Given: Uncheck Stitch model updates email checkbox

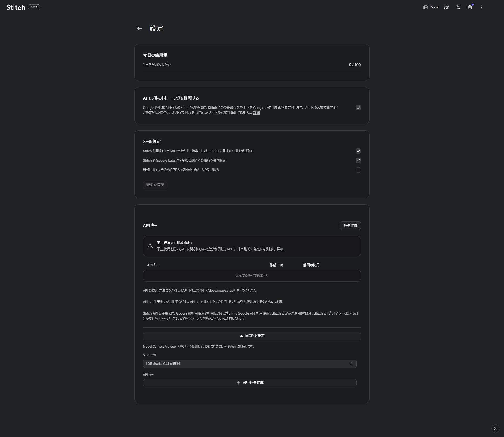Looking at the screenshot, I should 358,151.
